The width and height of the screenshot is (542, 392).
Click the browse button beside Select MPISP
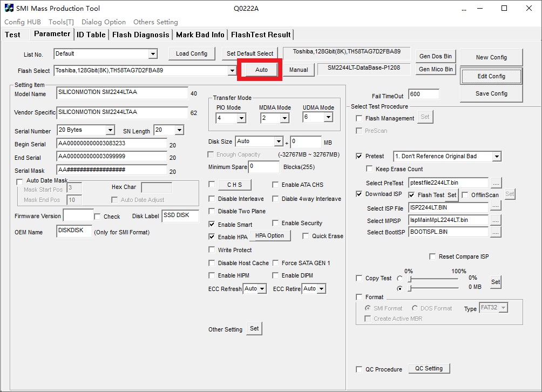tap(496, 220)
